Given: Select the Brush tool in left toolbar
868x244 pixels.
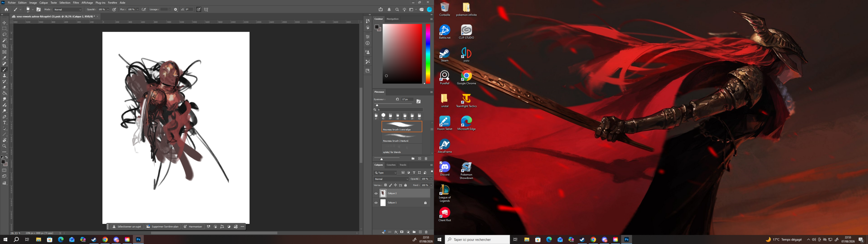Looking at the screenshot, I should coord(5,70).
